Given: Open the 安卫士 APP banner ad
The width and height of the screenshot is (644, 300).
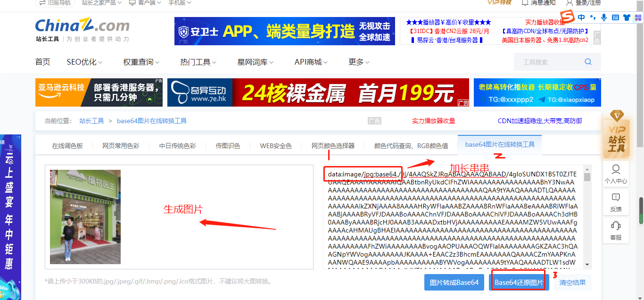Looking at the screenshot, I should click(285, 31).
